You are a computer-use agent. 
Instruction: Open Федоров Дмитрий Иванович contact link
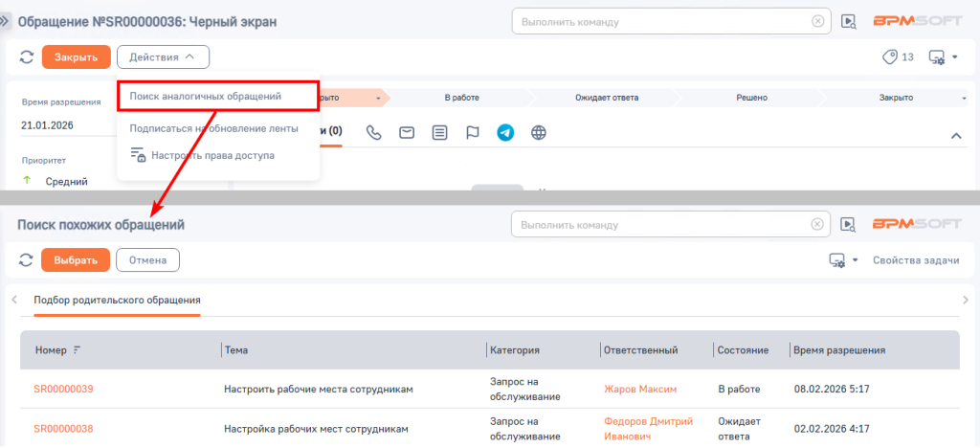click(649, 429)
